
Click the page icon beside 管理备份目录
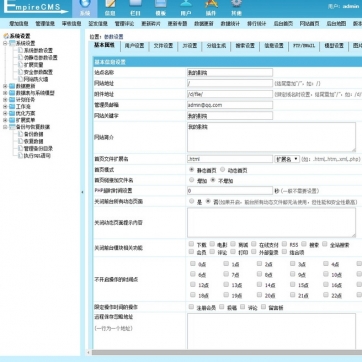[x=20, y=148]
